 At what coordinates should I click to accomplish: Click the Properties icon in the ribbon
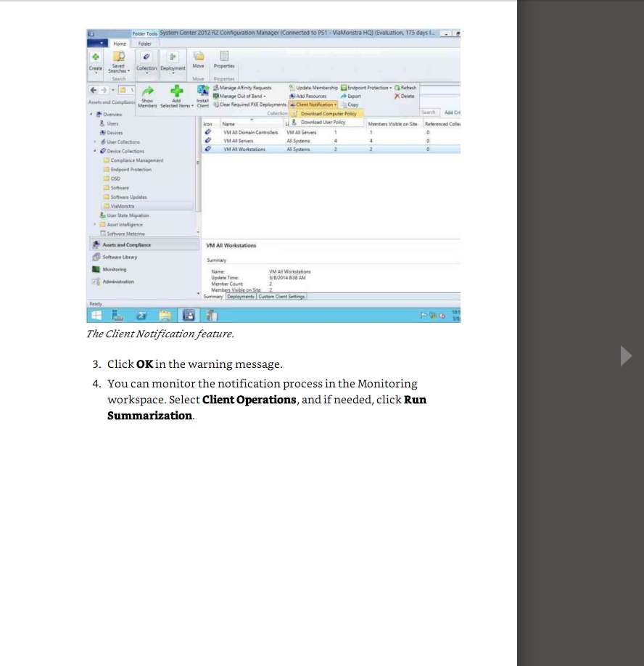tap(224, 57)
